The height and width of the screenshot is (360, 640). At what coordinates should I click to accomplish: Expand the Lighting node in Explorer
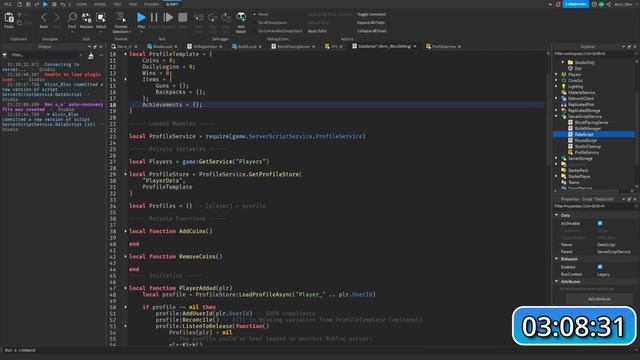556,86
